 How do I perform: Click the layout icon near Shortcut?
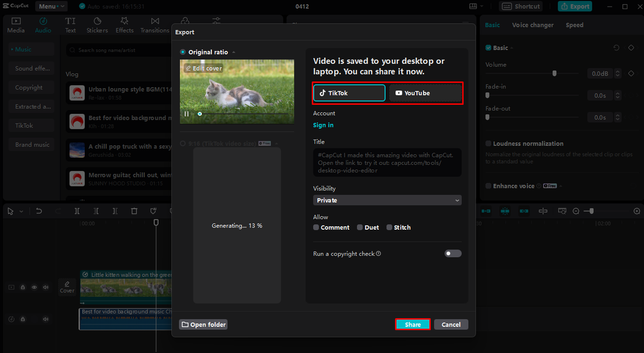[473, 7]
